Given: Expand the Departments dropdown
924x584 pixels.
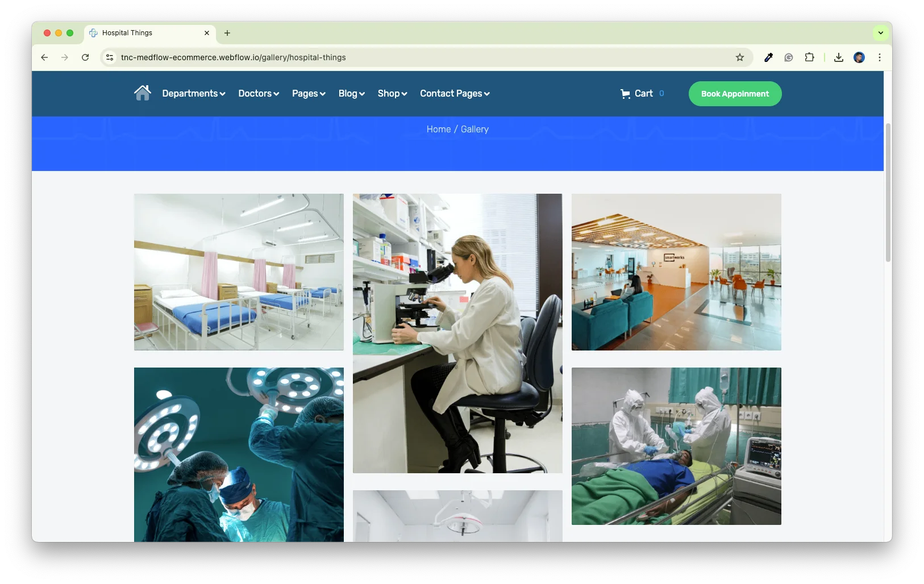Looking at the screenshot, I should (x=194, y=94).
